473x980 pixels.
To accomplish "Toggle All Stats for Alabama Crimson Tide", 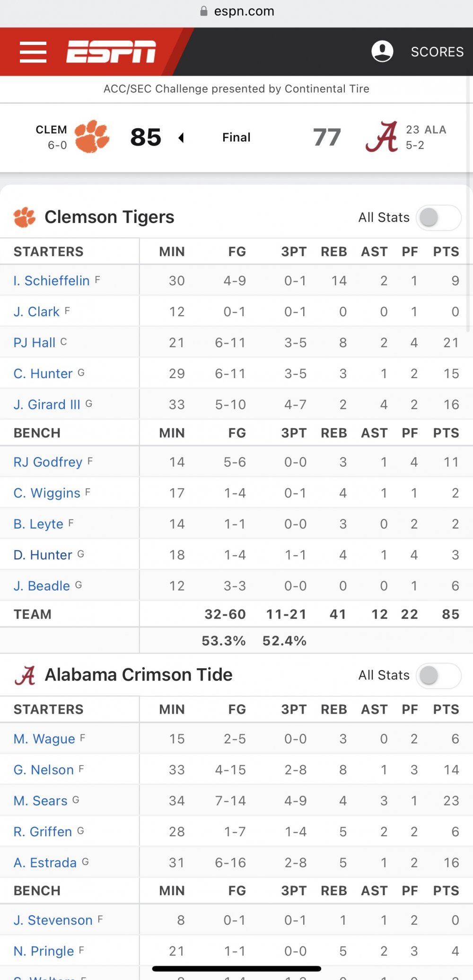I will (438, 676).
